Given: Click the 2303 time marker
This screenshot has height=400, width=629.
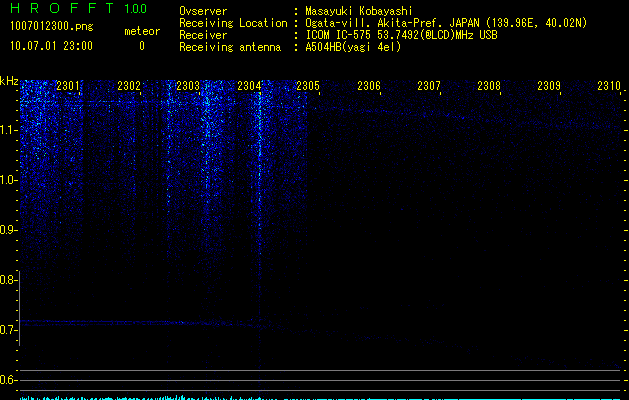Looking at the screenshot, I should click(x=188, y=85).
